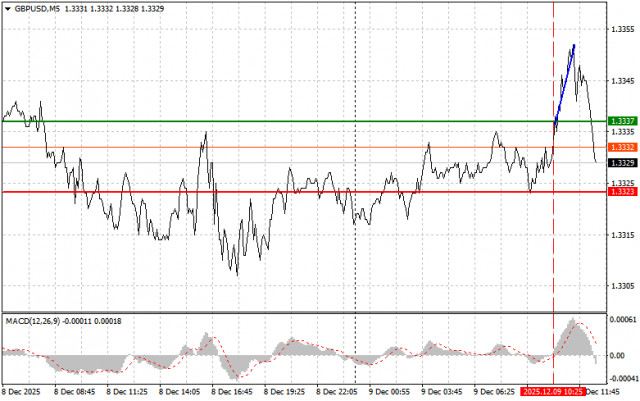Click the 8 Dec 14:05 time label
640x401 pixels.
[x=179, y=392]
